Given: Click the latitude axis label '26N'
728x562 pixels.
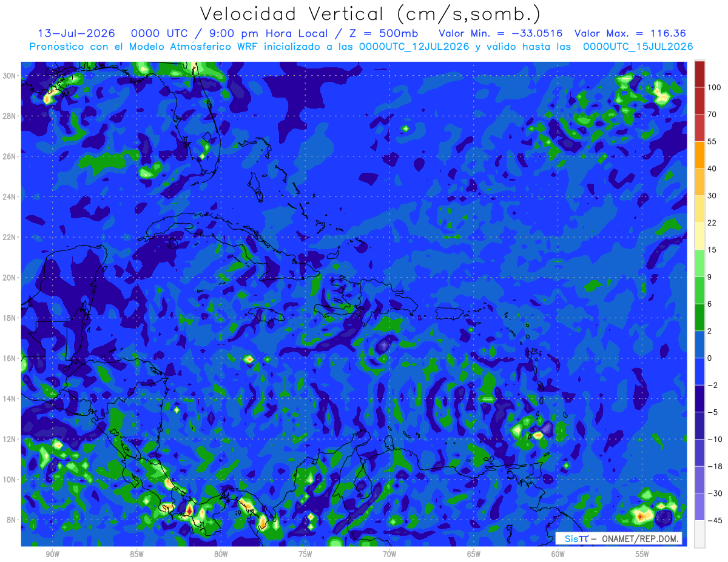Looking at the screenshot, I should pyautogui.click(x=10, y=156).
